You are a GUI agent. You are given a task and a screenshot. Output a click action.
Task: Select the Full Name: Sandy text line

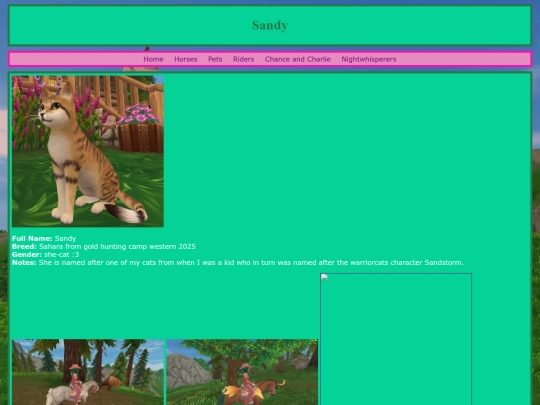click(44, 238)
